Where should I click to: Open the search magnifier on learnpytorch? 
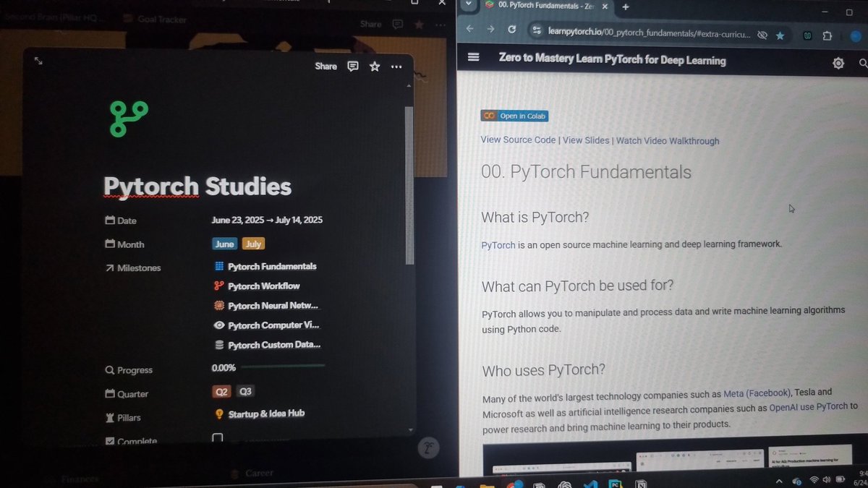pyautogui.click(x=863, y=64)
